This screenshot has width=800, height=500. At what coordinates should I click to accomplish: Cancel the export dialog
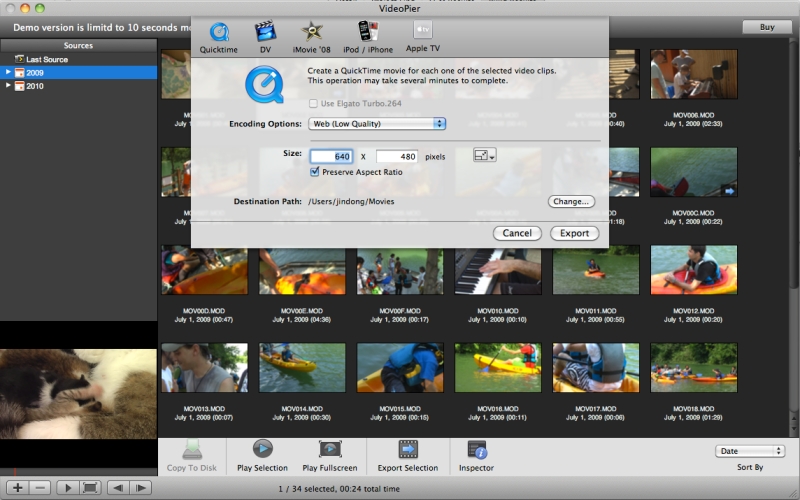point(517,233)
